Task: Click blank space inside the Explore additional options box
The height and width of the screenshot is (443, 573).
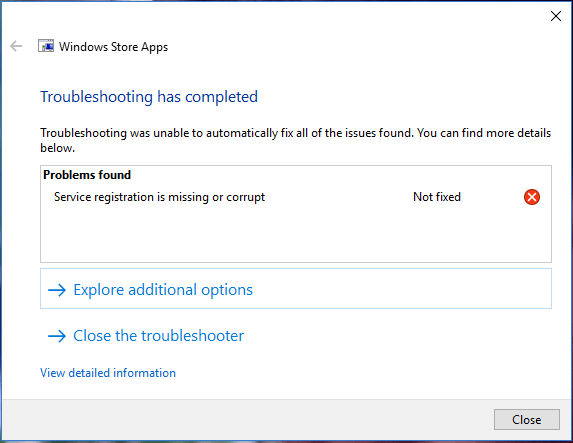Action: [402, 289]
